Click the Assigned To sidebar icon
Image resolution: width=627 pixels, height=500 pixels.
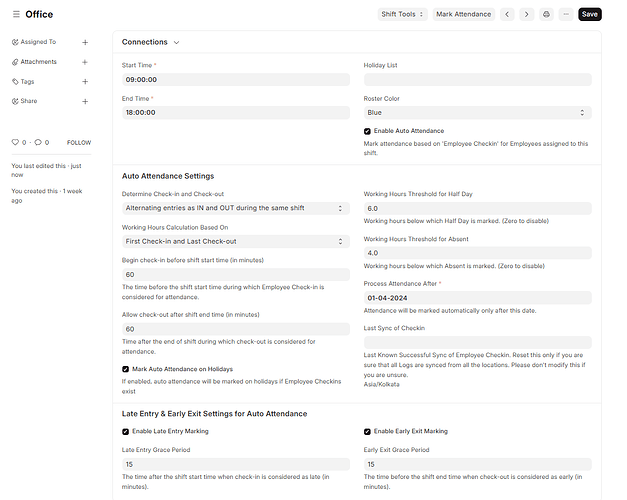15,42
